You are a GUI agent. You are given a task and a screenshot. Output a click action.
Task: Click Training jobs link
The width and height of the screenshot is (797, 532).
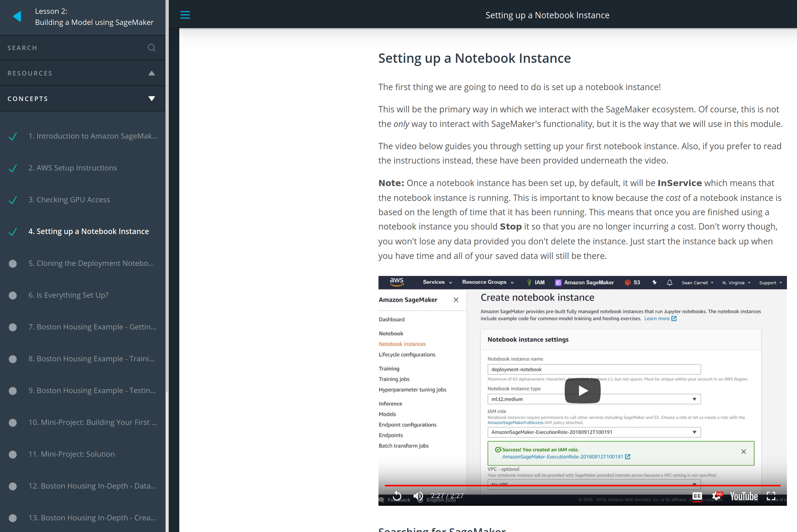[394, 379]
